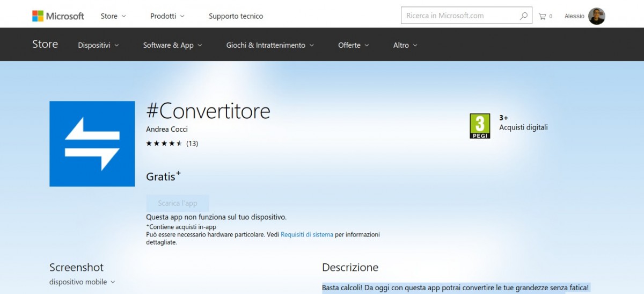644x294 pixels.
Task: Click the 'Basta calcoli!' description text
Action: click(x=455, y=288)
